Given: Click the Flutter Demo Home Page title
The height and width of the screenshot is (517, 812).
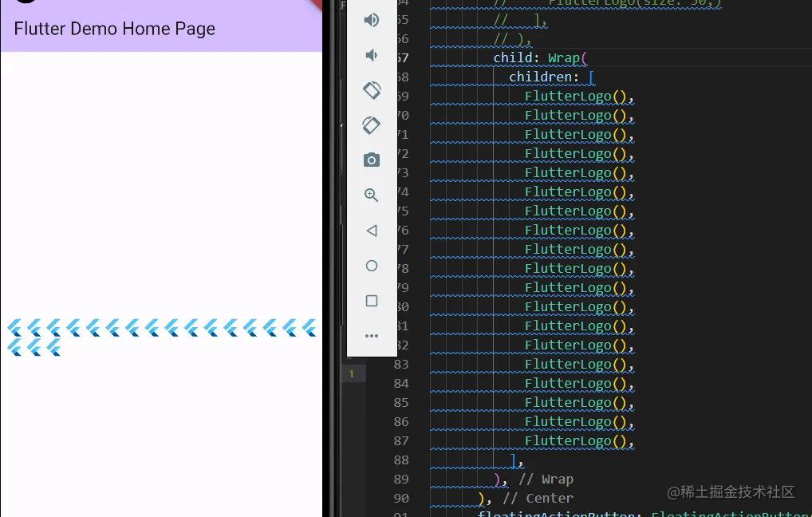Looking at the screenshot, I should click(x=114, y=29).
